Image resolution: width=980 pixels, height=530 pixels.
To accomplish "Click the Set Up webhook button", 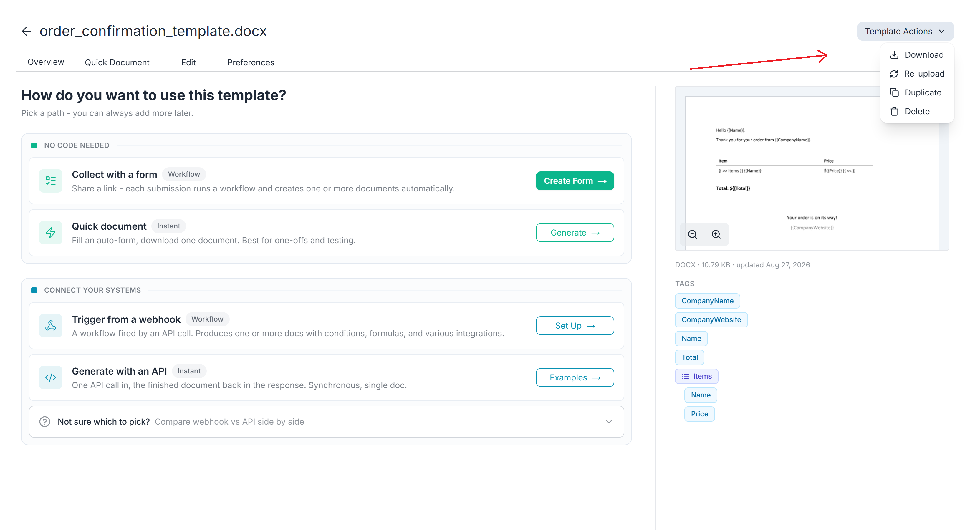I will 575,326.
